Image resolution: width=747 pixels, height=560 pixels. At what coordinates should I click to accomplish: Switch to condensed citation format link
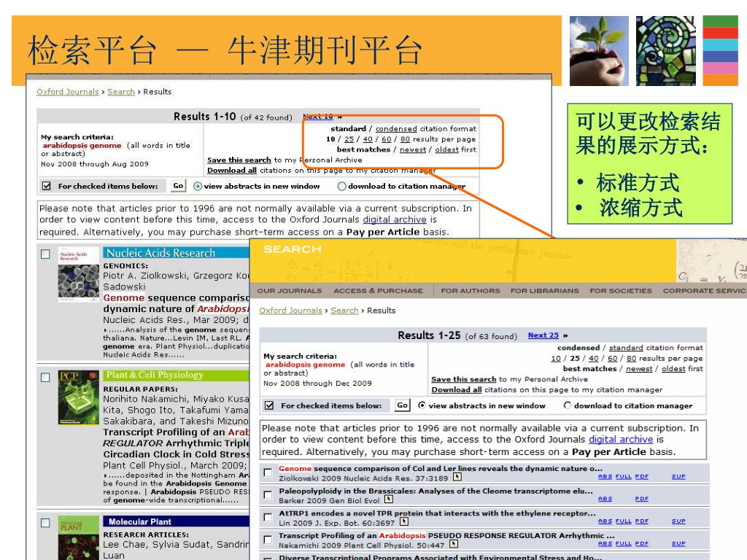(x=396, y=128)
